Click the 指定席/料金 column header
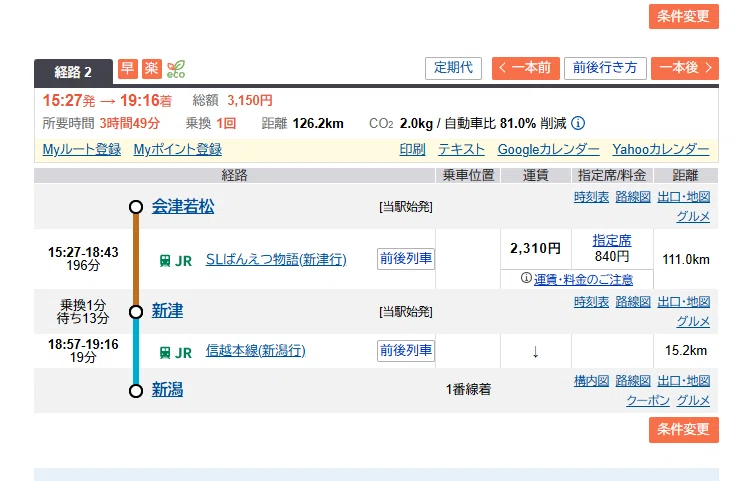This screenshot has width=755, height=481. pyautogui.click(x=612, y=175)
